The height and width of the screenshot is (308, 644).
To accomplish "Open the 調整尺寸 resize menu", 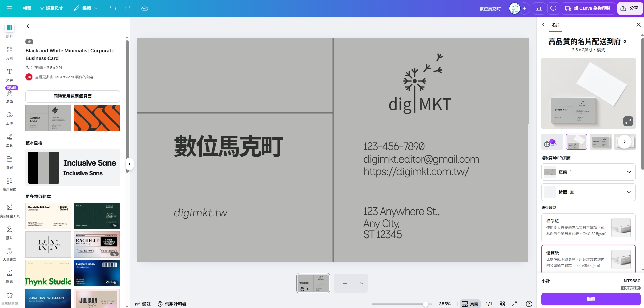I will tap(52, 8).
